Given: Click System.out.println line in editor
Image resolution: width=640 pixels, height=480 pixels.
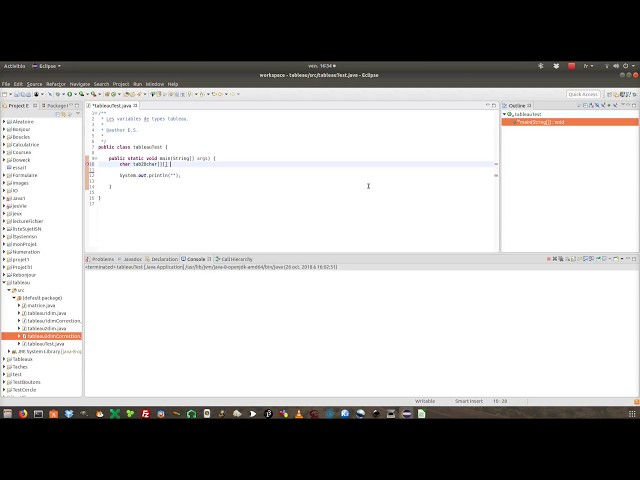Looking at the screenshot, I should [150, 176].
